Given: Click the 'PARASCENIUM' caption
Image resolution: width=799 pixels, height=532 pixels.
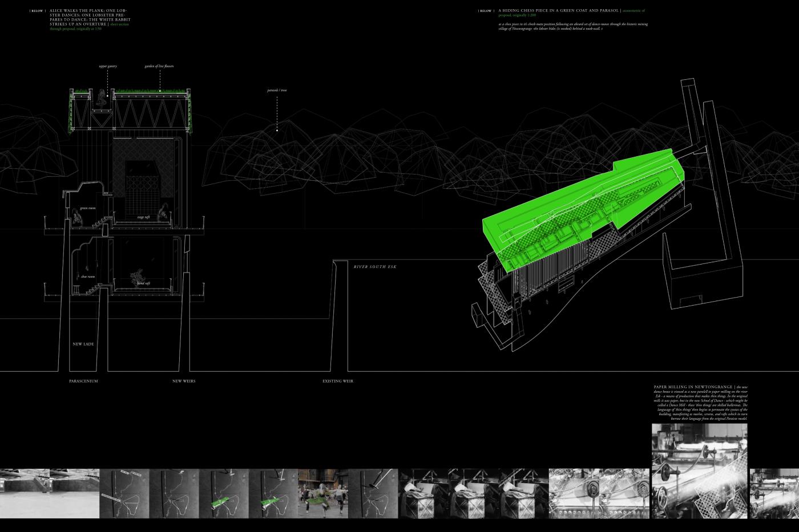Looking at the screenshot, I should (84, 381).
